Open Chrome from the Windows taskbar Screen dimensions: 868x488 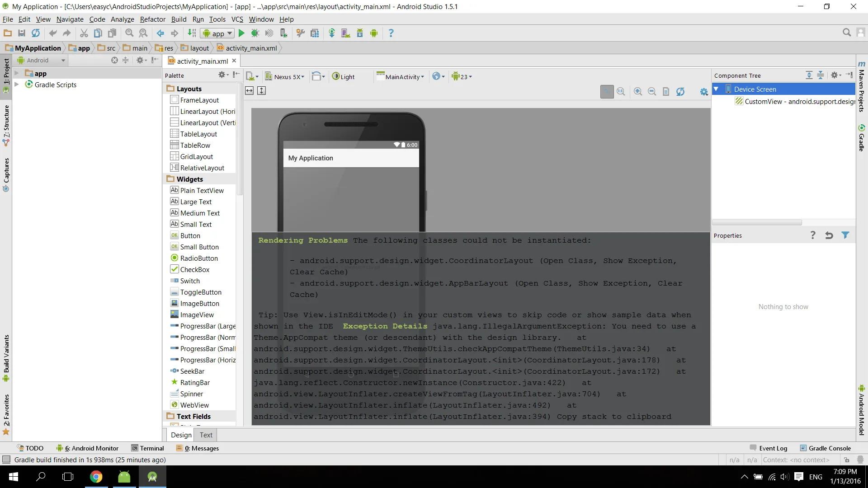[96, 477]
